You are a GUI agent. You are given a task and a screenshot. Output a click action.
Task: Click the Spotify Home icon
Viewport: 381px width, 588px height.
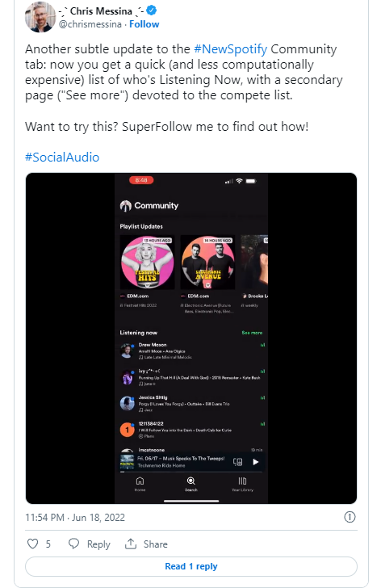tap(140, 481)
